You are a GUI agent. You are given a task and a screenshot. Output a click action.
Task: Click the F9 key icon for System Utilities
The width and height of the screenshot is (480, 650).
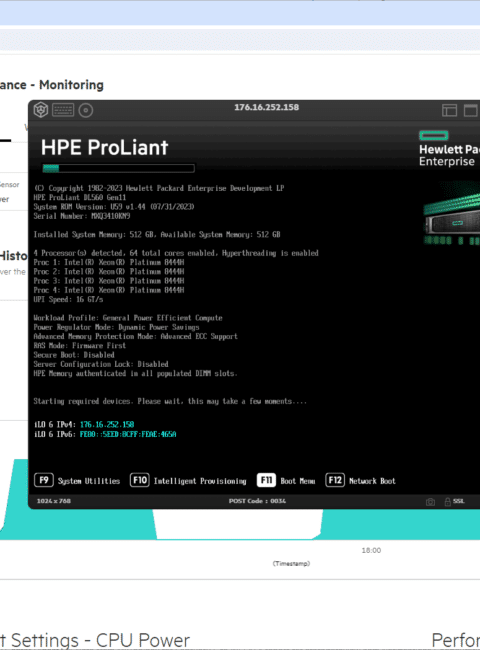[44, 480]
